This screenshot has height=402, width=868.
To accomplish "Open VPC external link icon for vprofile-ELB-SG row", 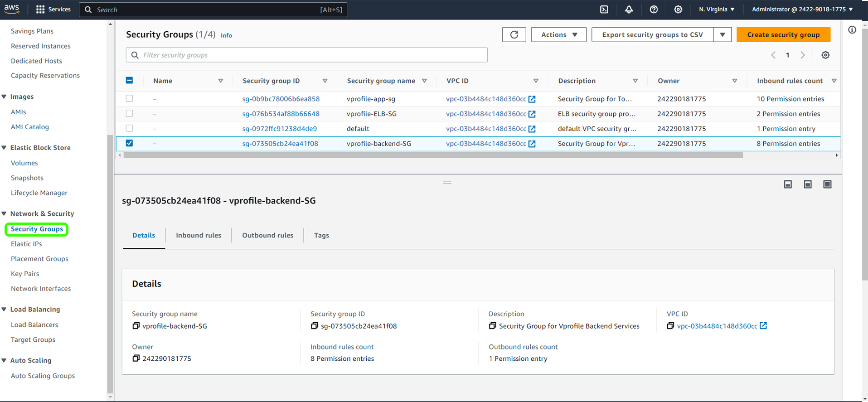I will coord(532,114).
